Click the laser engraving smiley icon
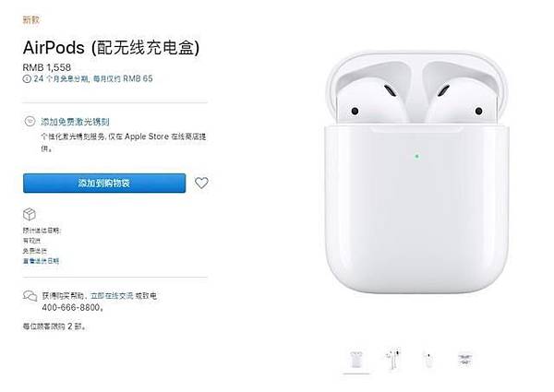Viewport: 554px width, 392px height. pos(30,122)
